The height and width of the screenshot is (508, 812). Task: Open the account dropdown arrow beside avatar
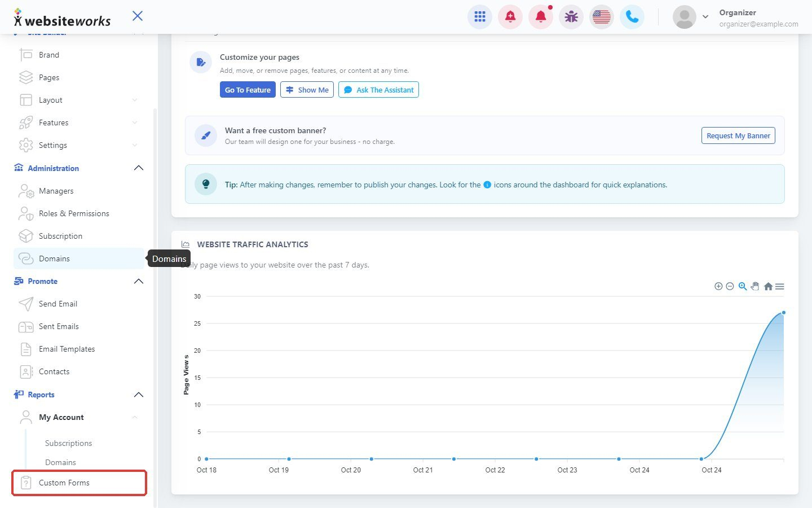705,17
